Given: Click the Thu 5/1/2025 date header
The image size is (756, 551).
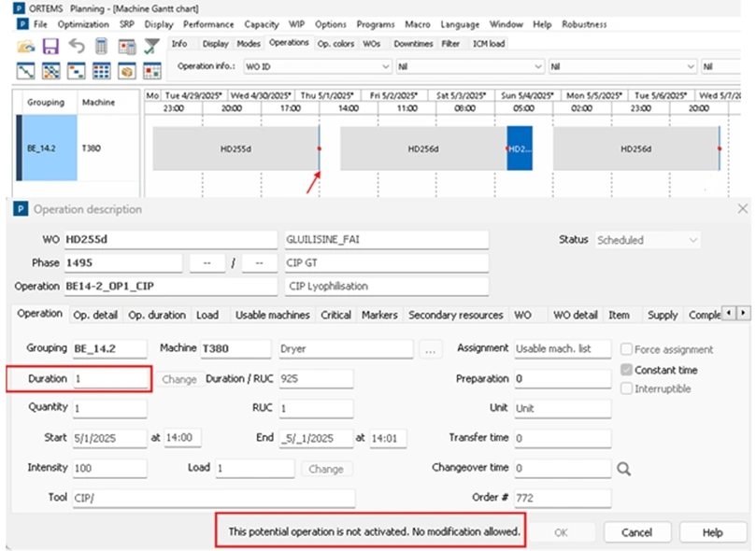Looking at the screenshot, I should pos(327,95).
